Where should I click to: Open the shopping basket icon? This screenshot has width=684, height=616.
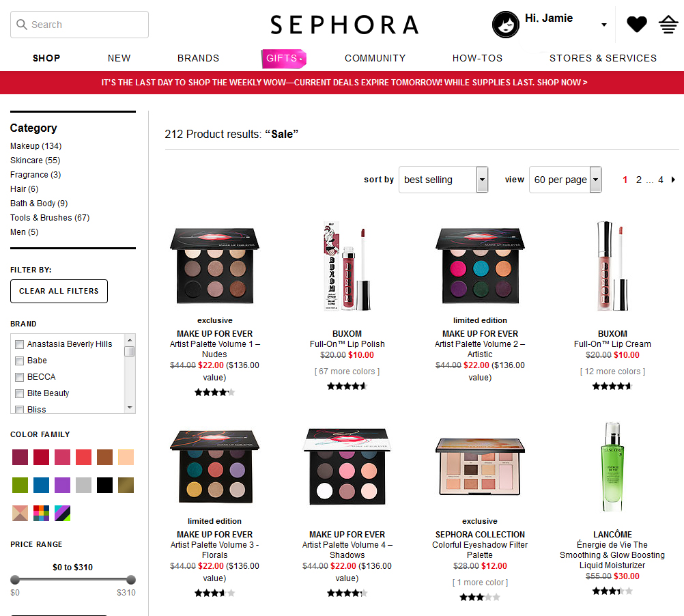pyautogui.click(x=668, y=25)
